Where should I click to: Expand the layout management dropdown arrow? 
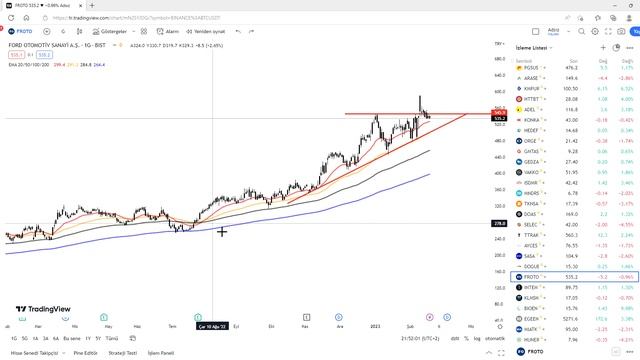tap(569, 31)
